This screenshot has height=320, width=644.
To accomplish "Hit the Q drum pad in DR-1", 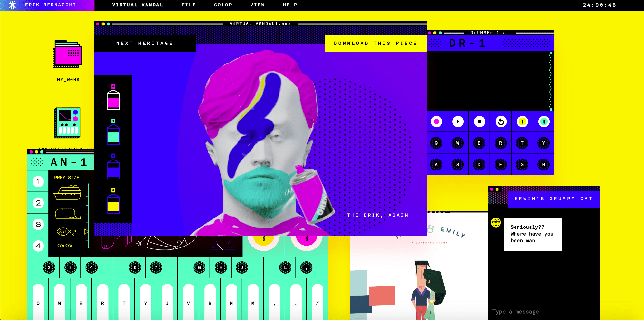I will click(436, 143).
